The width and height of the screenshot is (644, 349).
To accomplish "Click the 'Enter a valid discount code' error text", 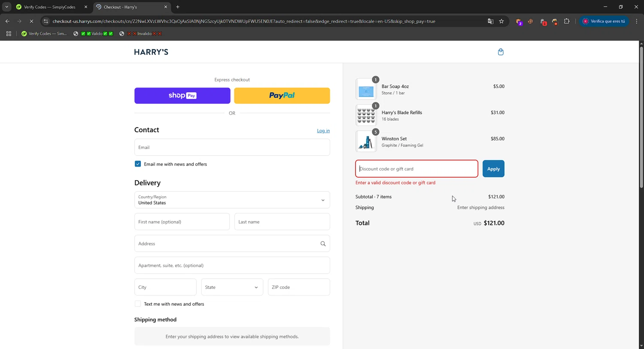I will pos(395,182).
